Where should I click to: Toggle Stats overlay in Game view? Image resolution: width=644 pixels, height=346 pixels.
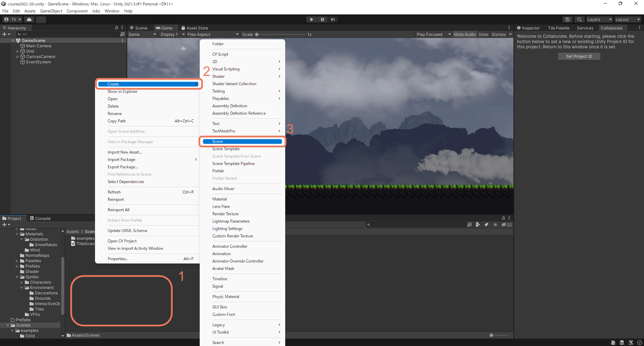click(483, 34)
